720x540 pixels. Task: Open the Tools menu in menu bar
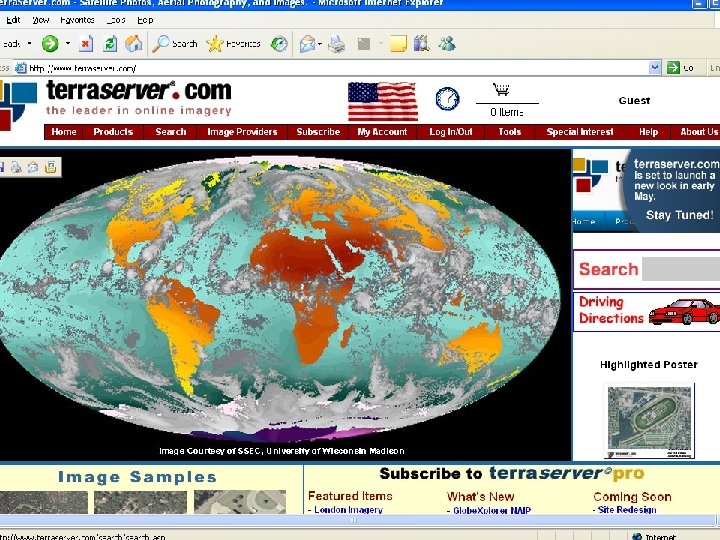coord(116,20)
